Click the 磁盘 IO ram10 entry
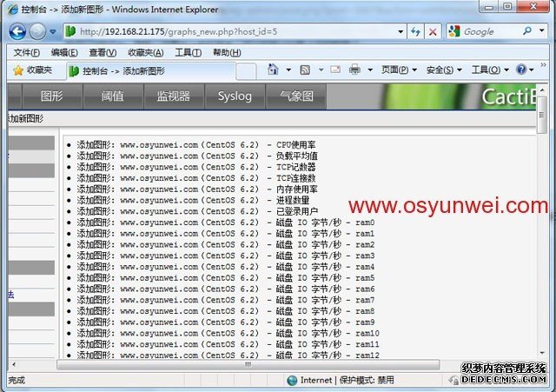Image resolution: width=556 pixels, height=392 pixels. tap(228, 333)
